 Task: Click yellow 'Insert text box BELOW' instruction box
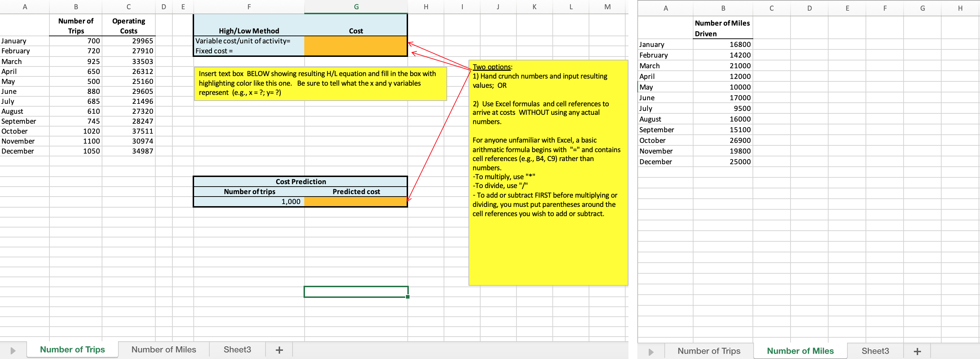tap(320, 84)
